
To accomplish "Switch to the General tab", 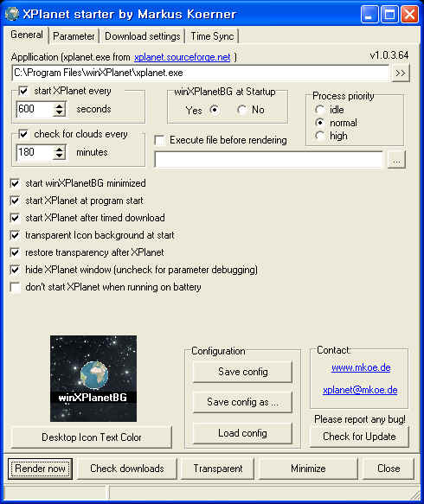I will pyautogui.click(x=26, y=35).
